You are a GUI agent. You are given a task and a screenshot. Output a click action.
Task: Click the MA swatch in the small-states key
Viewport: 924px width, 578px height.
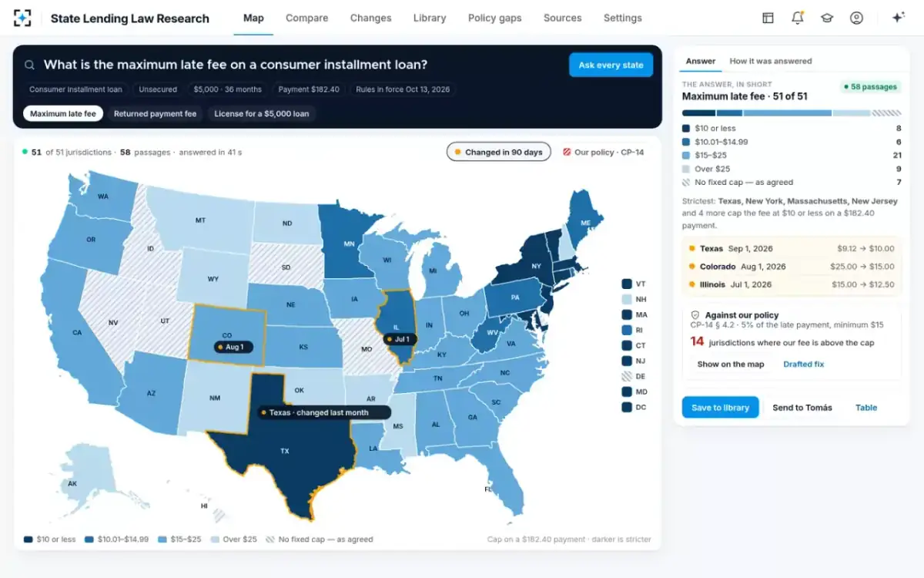pos(627,314)
